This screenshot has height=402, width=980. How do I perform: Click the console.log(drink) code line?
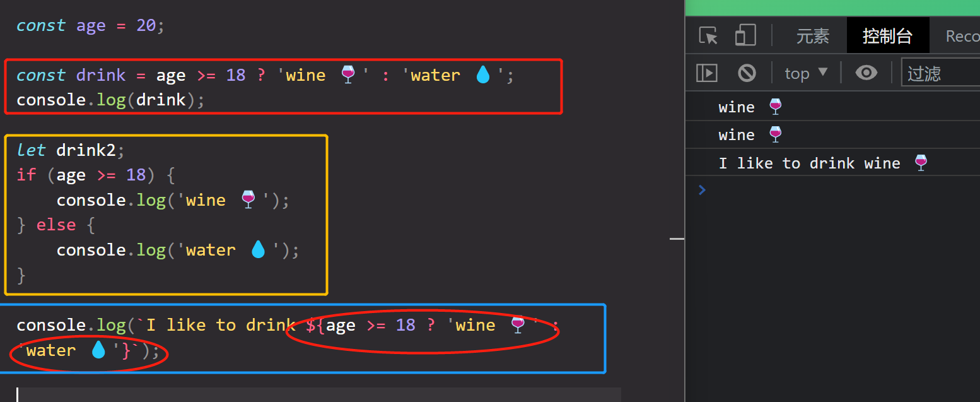point(110,100)
